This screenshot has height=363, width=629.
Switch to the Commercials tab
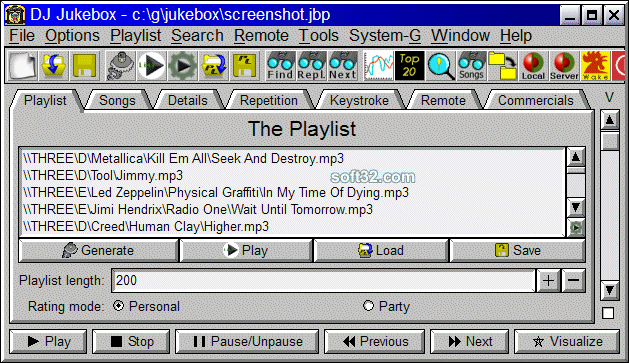pyautogui.click(x=536, y=100)
